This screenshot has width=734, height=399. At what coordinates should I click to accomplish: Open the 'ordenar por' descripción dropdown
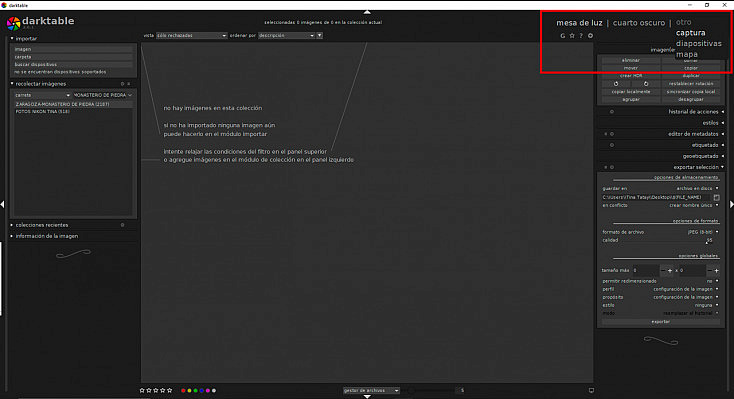pyautogui.click(x=286, y=36)
